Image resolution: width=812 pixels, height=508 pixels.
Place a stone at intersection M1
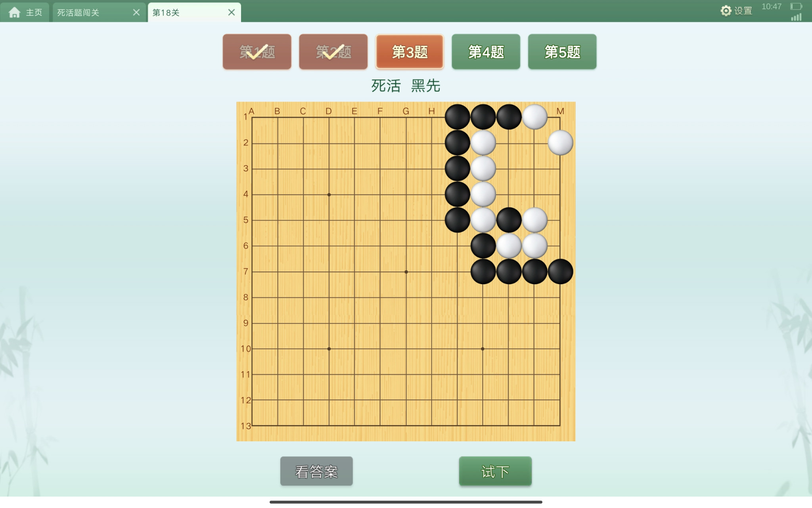pyautogui.click(x=560, y=117)
